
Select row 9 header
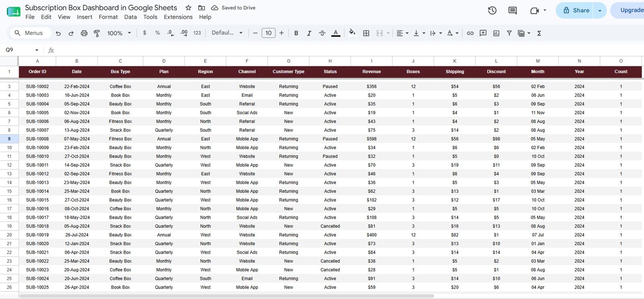(9, 139)
